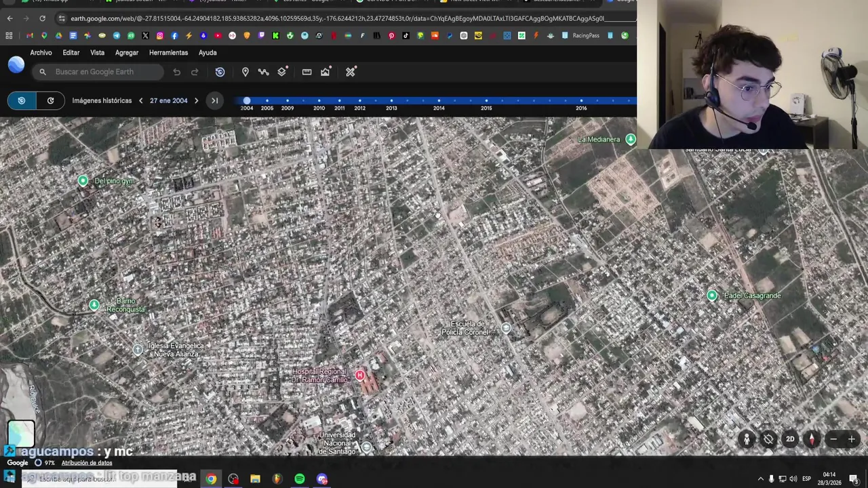Select the 2013 point on imagery timeline
The width and height of the screenshot is (868, 488).
tap(391, 101)
